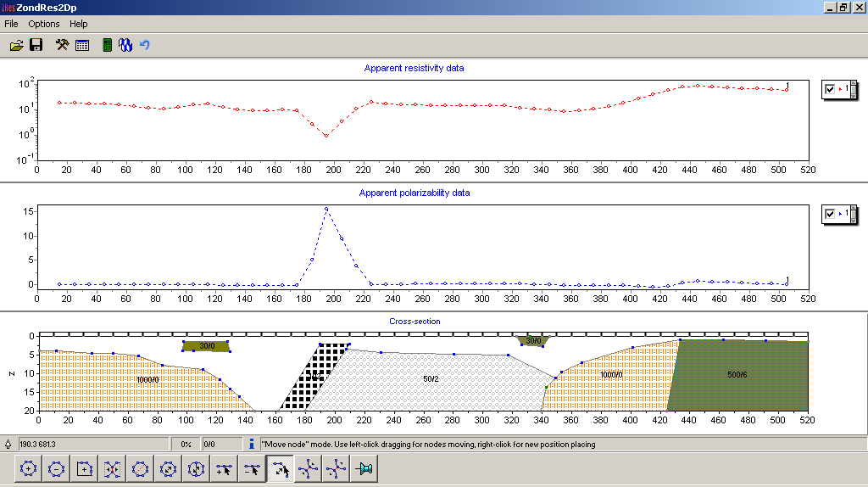Click the blue wave inversion icon
This screenshot has width=868, height=487.
click(x=125, y=45)
